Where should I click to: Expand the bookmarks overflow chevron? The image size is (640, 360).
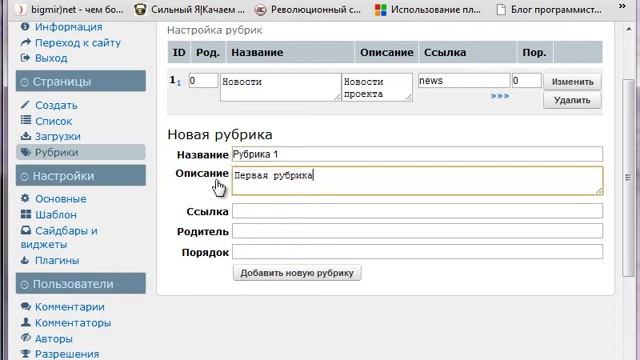(x=622, y=6)
